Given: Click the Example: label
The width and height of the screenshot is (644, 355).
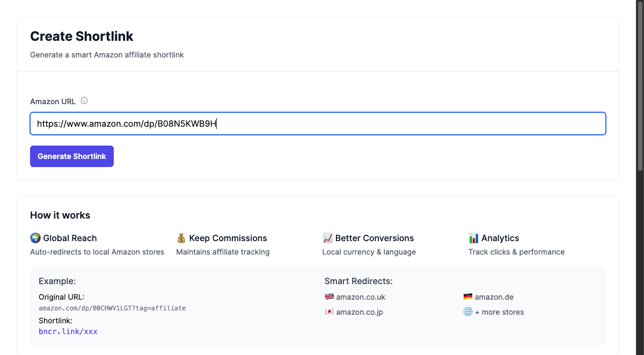Looking at the screenshot, I should [x=57, y=281].
